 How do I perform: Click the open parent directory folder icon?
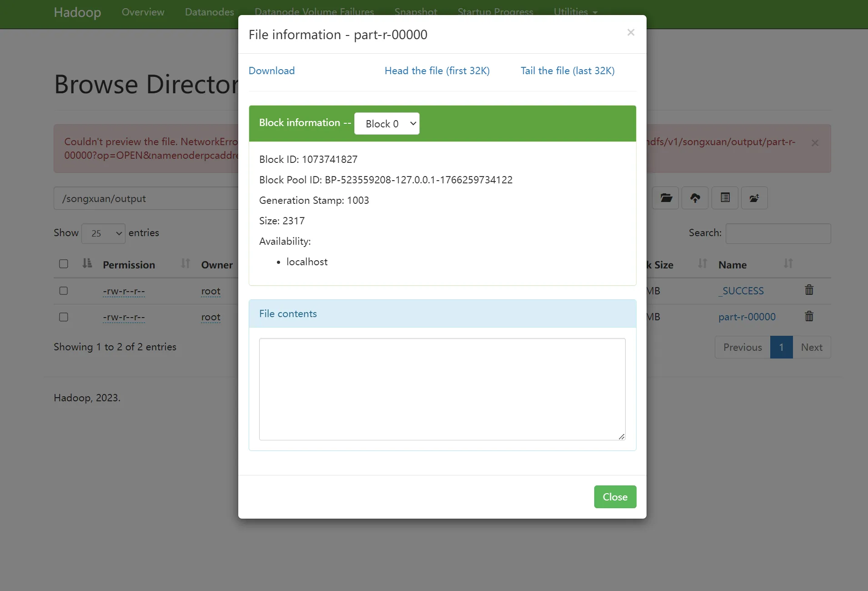point(666,198)
